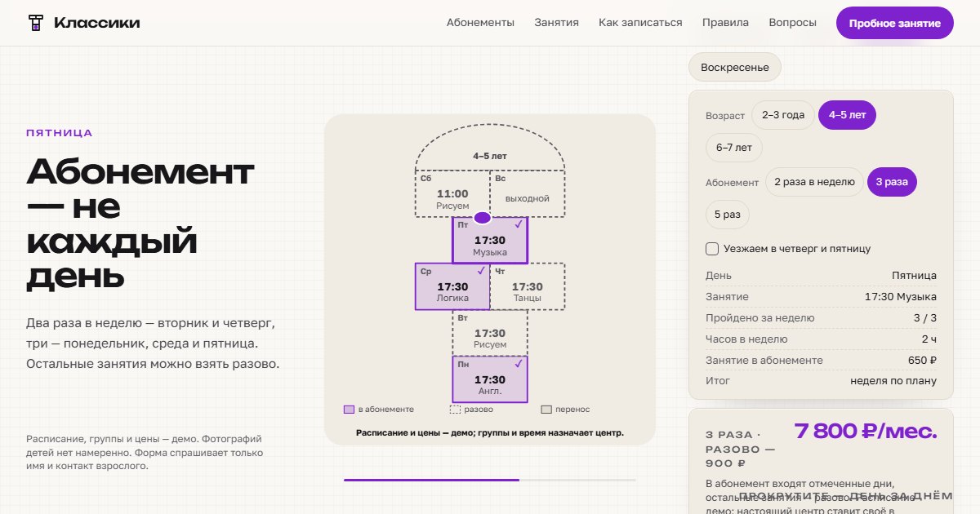Viewport: 980px width, 514px height.
Task: Select the Monday 17:30 Англ. cell
Action: point(490,379)
